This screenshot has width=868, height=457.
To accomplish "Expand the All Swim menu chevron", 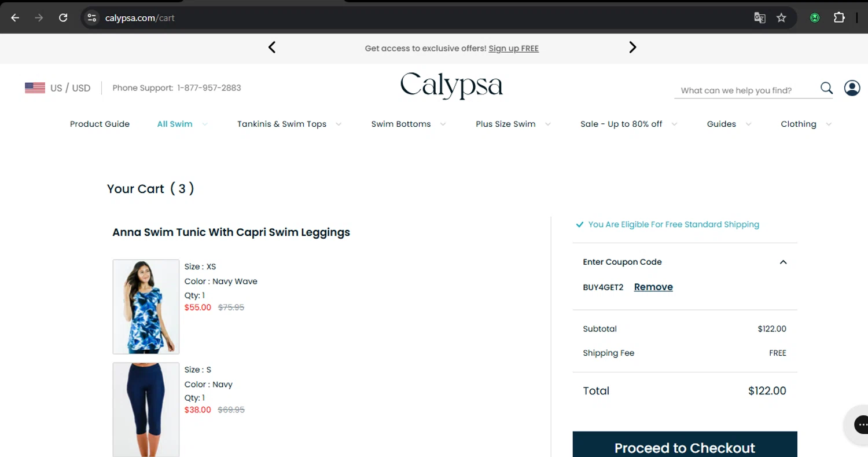I will (x=205, y=124).
